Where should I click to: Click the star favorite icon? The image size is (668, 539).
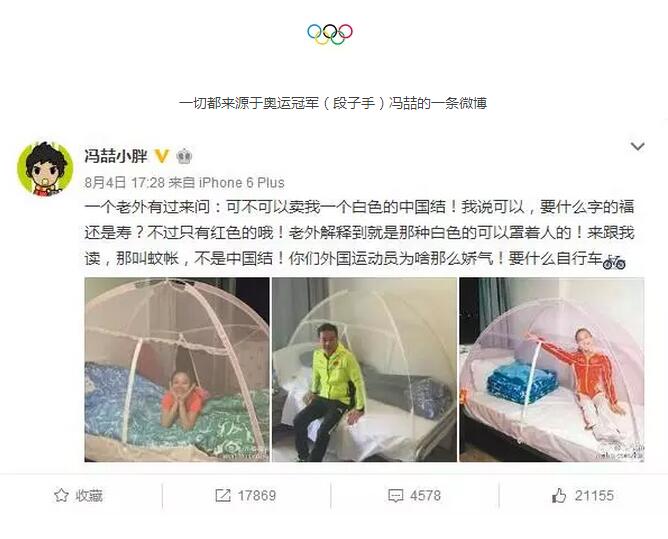(x=61, y=496)
